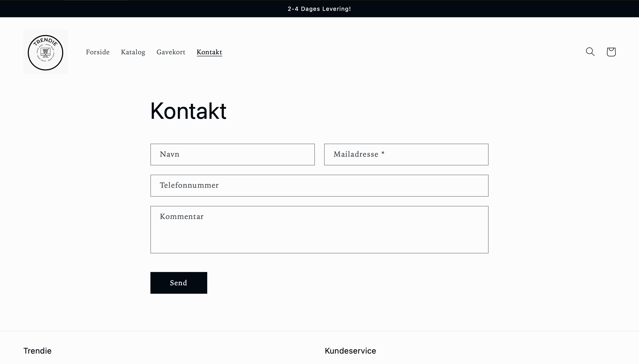Click the asterisk beside Mailadresse
This screenshot has width=639, height=364.
click(x=383, y=153)
